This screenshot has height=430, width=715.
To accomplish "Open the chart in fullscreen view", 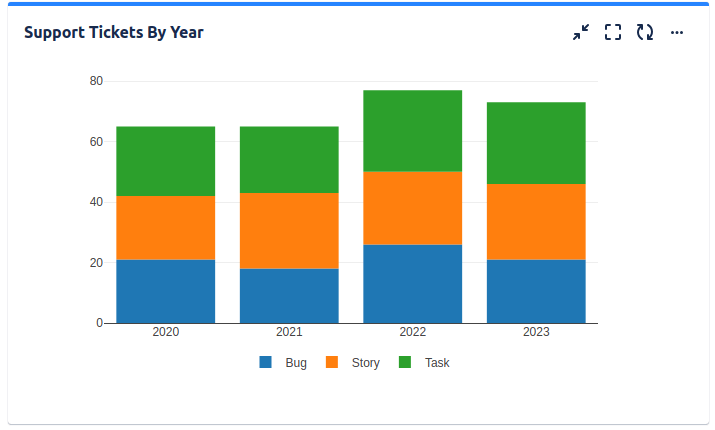I will pos(613,33).
